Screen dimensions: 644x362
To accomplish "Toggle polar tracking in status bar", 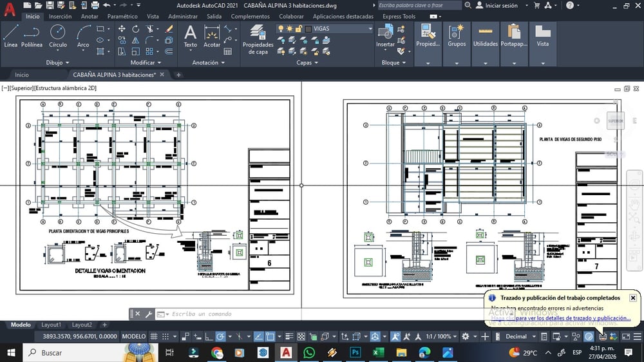I will coord(220,336).
